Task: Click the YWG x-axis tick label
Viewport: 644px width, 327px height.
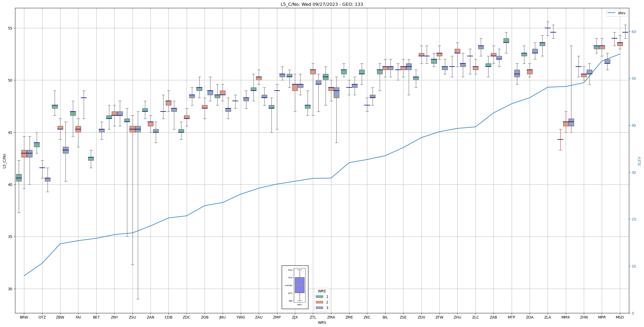Action: [x=241, y=317]
